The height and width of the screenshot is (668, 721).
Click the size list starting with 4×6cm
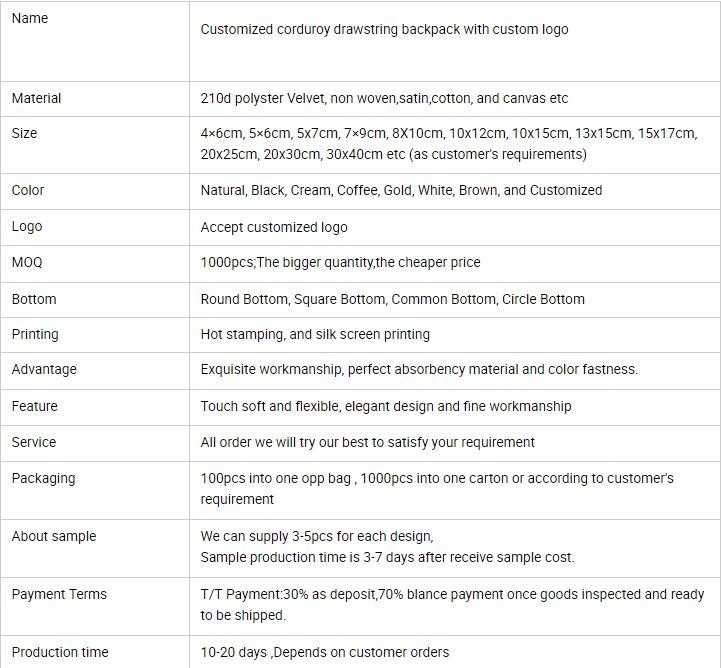[x=449, y=143]
